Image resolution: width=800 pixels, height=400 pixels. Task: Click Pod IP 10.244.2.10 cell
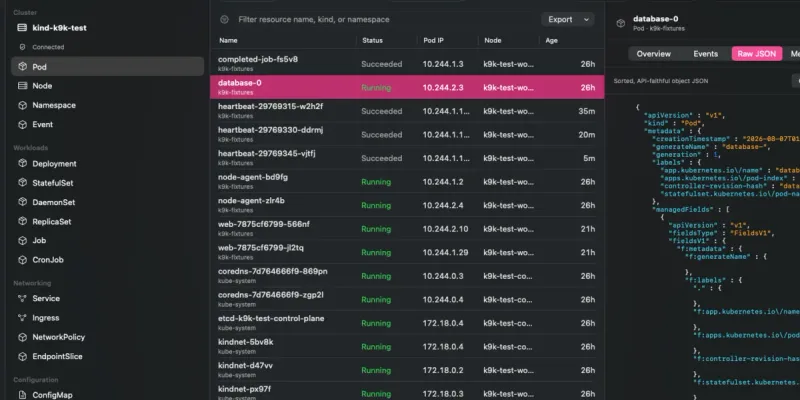(445, 229)
